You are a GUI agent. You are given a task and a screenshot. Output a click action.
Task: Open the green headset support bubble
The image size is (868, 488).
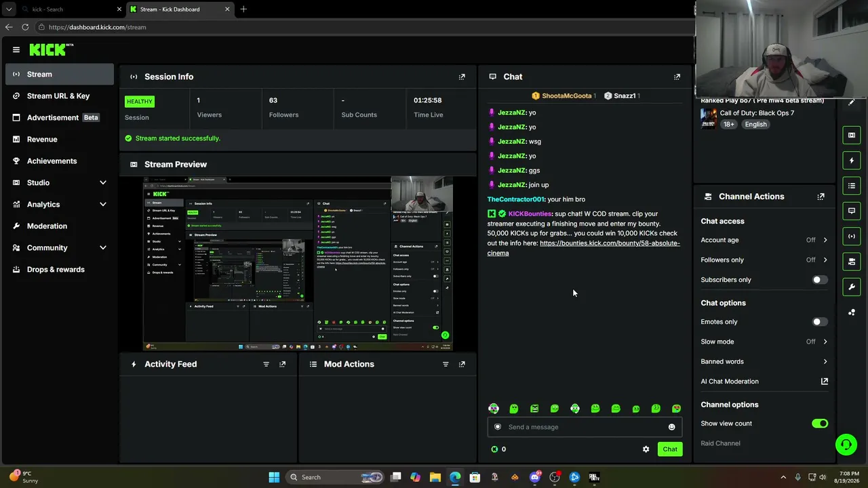[846, 445]
